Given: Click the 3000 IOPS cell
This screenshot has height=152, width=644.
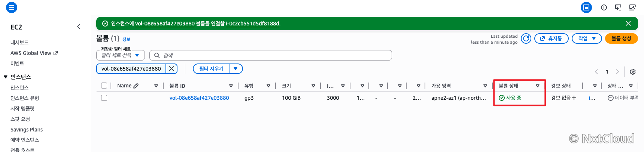Looking at the screenshot, I should pyautogui.click(x=333, y=98).
